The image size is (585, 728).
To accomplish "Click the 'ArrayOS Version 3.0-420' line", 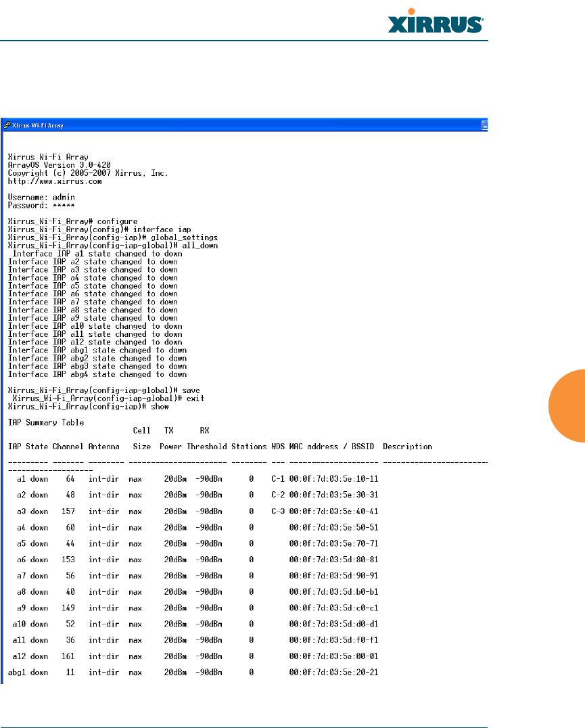I will 60,165.
